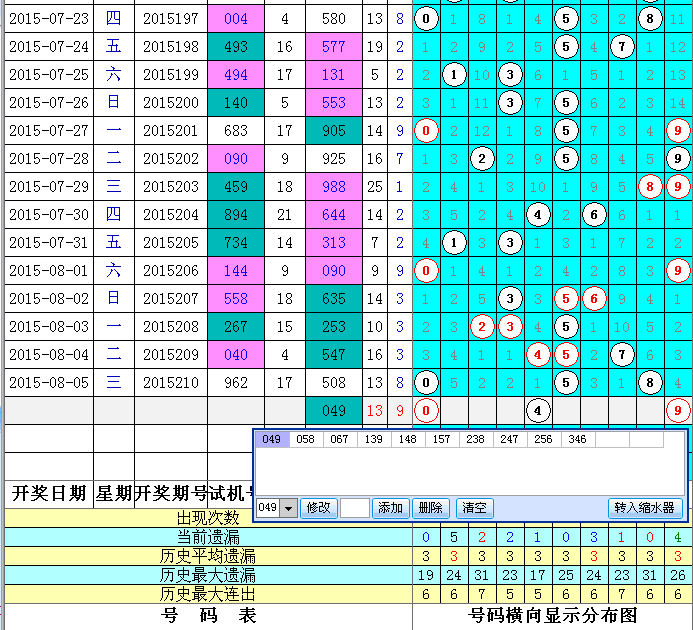Click the 转入缩水器 button
This screenshot has height=630, width=693.
click(x=645, y=508)
